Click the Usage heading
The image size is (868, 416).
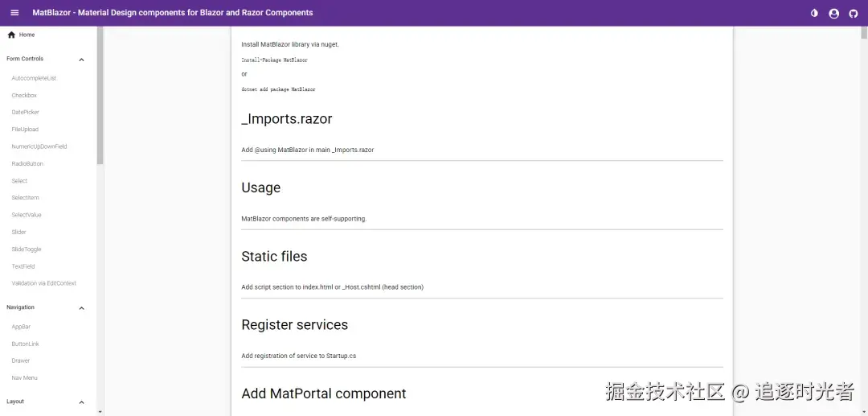[x=260, y=187]
